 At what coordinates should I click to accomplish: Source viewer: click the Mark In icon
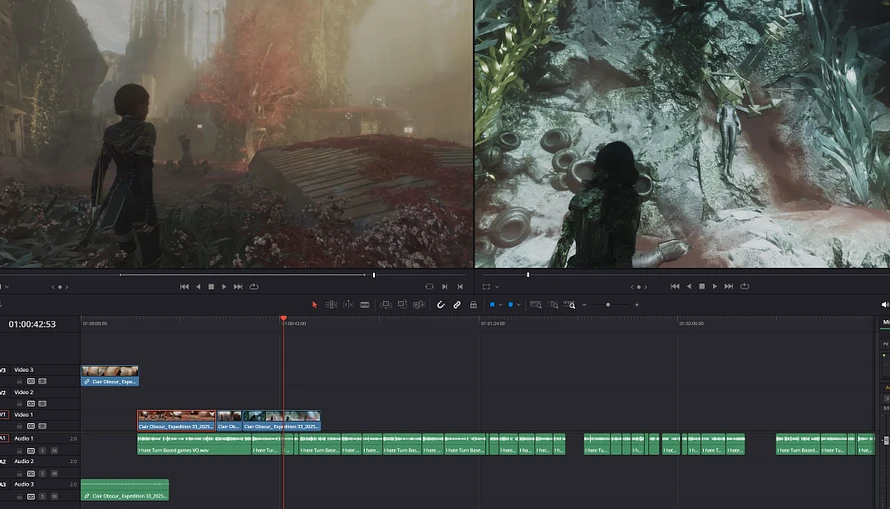(445, 287)
